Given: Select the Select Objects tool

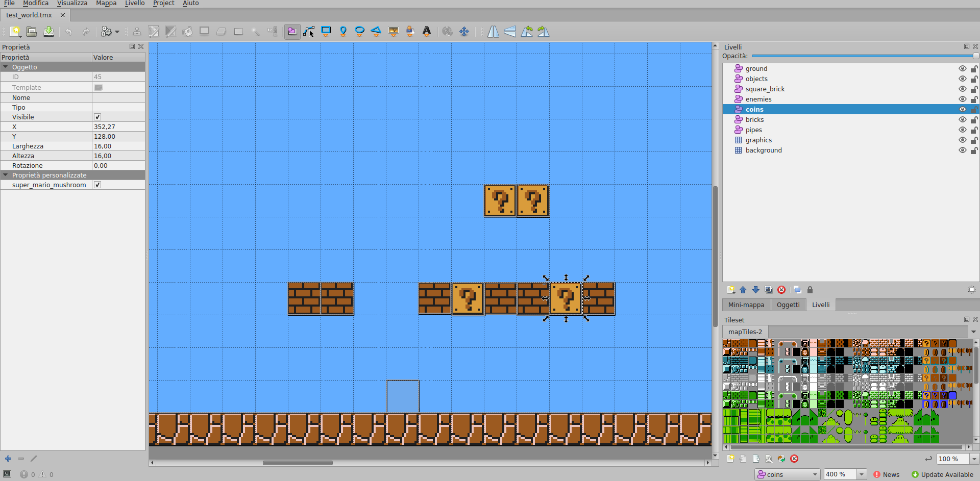Looking at the screenshot, I should click(292, 32).
